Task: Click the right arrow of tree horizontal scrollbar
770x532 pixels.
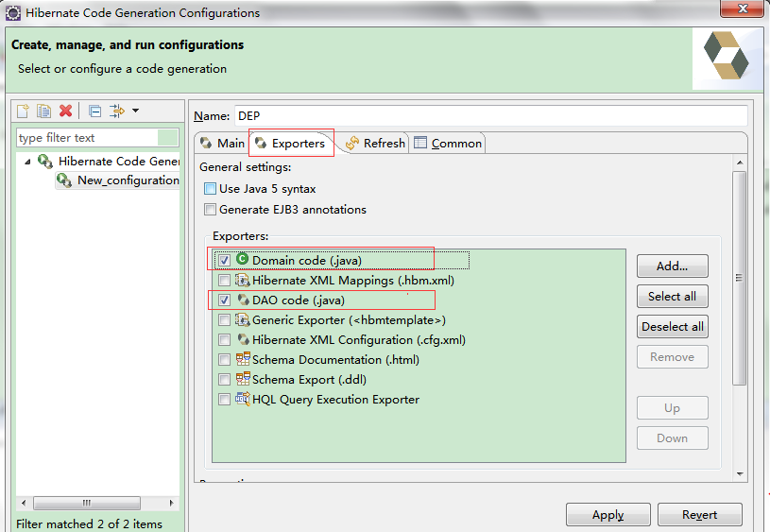Action: click(171, 503)
